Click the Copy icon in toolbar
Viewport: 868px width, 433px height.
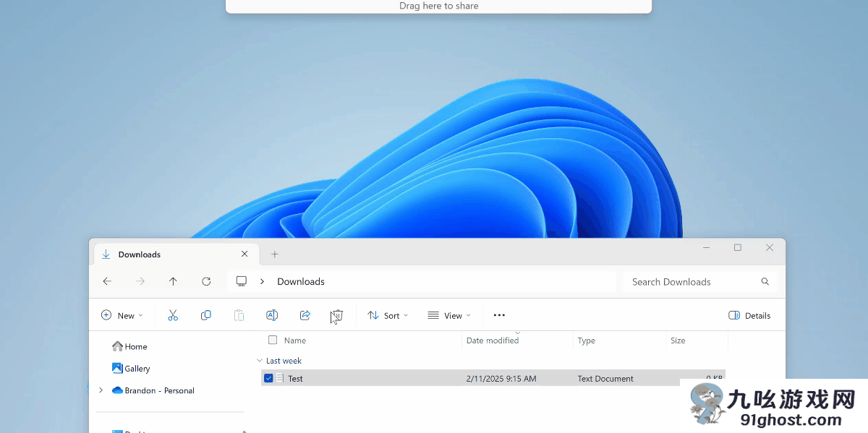[206, 315]
